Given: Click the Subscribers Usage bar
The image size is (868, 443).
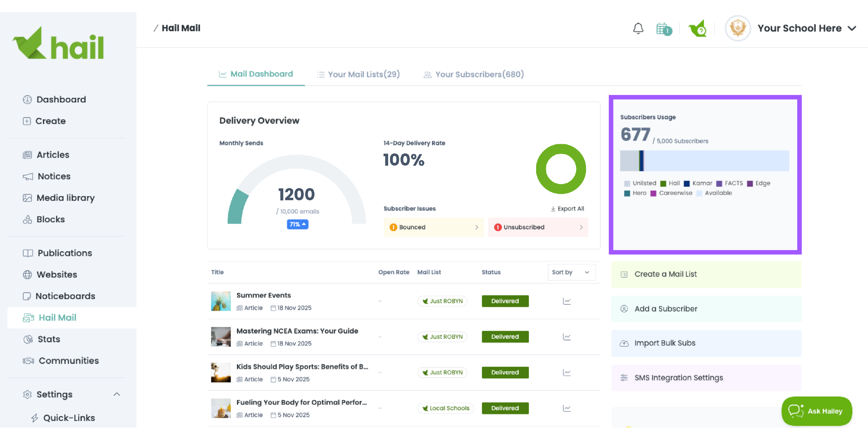Looking at the screenshot, I should 704,161.
